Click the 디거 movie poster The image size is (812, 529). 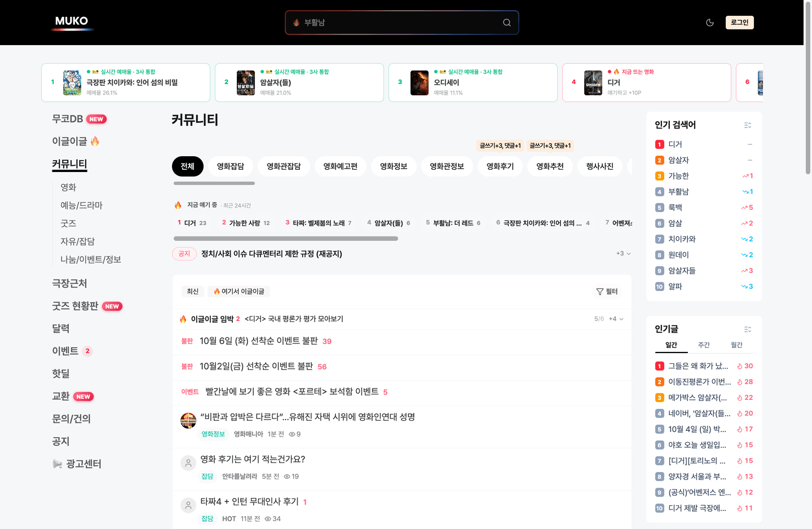[x=593, y=83]
